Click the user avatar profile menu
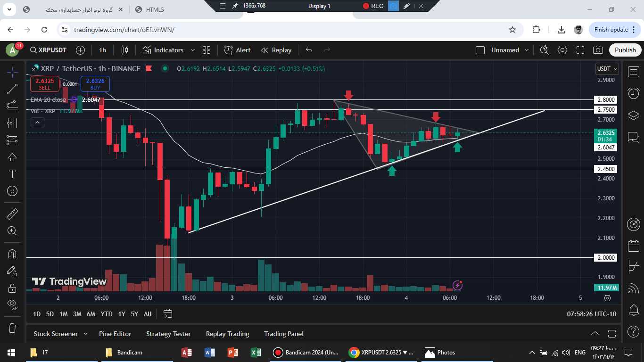Viewport: 644px width, 362px height. pos(12,49)
